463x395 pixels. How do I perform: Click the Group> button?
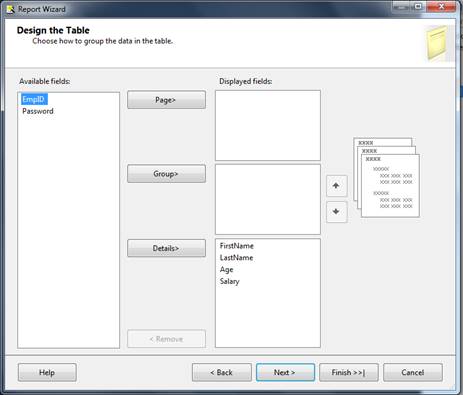coord(166,174)
